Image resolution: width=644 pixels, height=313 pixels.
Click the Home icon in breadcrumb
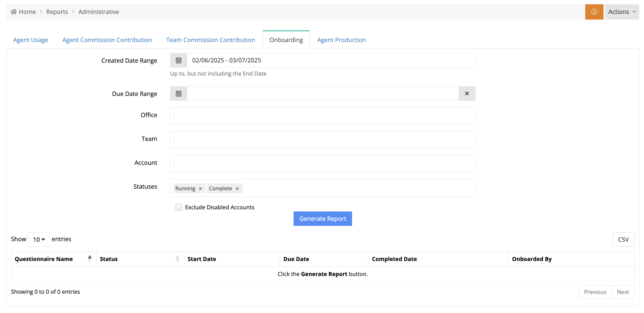pos(14,12)
